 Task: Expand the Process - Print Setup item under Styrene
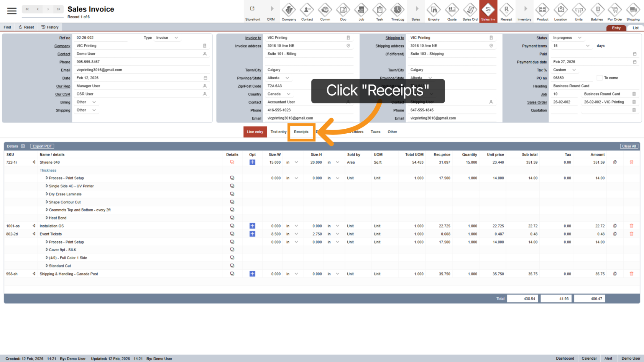(x=47, y=178)
